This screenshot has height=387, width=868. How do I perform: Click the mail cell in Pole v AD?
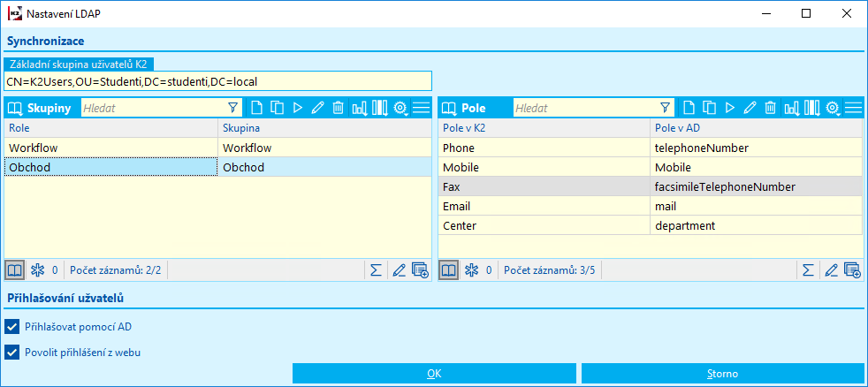click(x=757, y=206)
